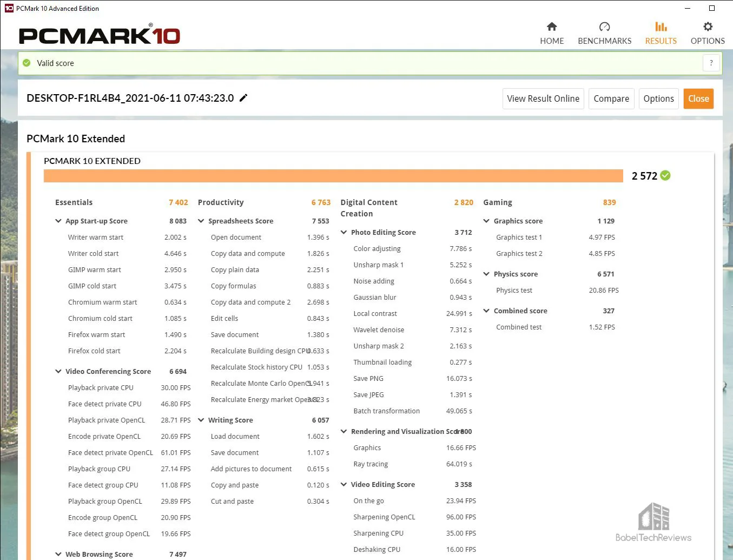Click Playback private CPU row
This screenshot has width=733, height=560.
(x=129, y=387)
